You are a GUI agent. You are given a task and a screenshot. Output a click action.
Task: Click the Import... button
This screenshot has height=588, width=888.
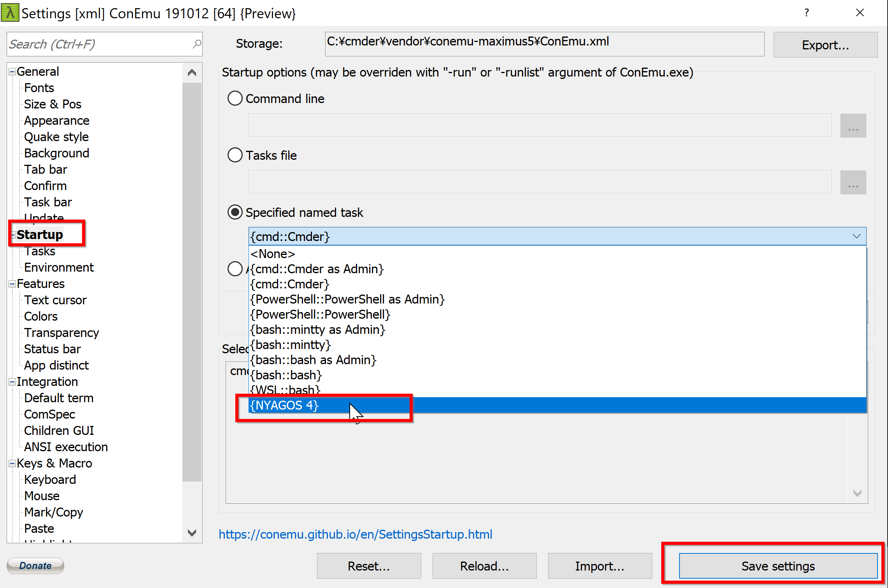pyautogui.click(x=600, y=566)
